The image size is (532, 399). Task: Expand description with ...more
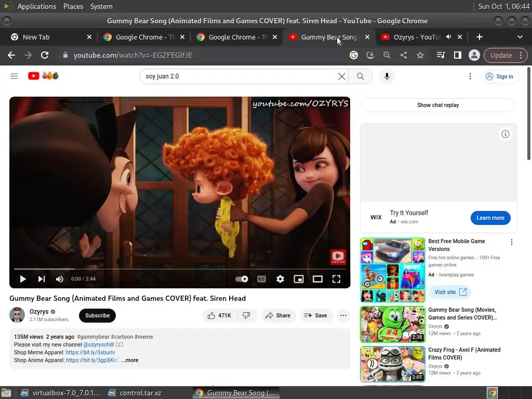130,361
